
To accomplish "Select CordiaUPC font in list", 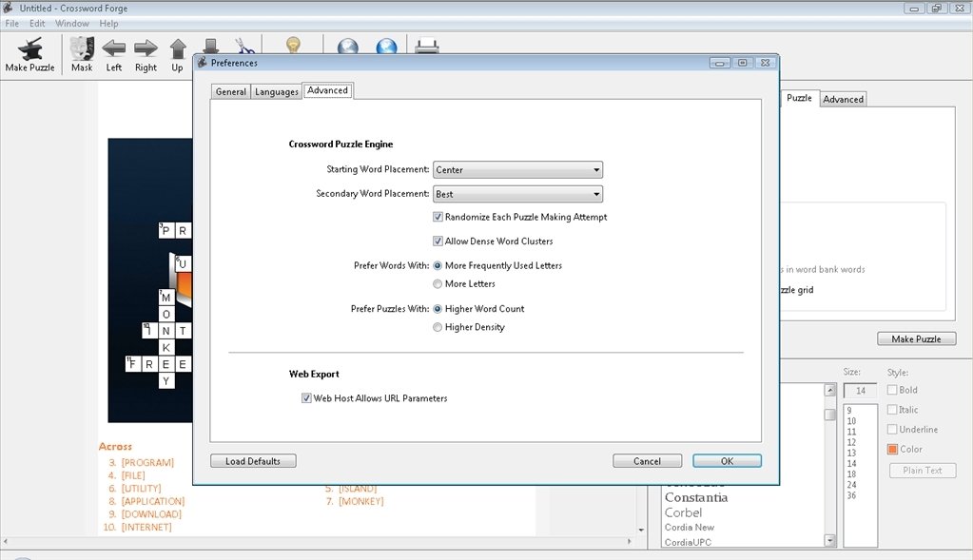I will pos(688,542).
